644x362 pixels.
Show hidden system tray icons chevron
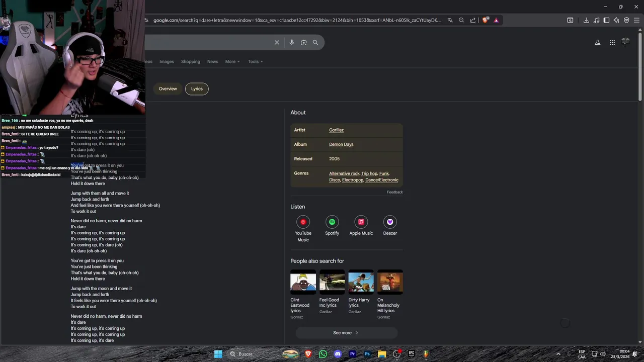tap(558, 354)
